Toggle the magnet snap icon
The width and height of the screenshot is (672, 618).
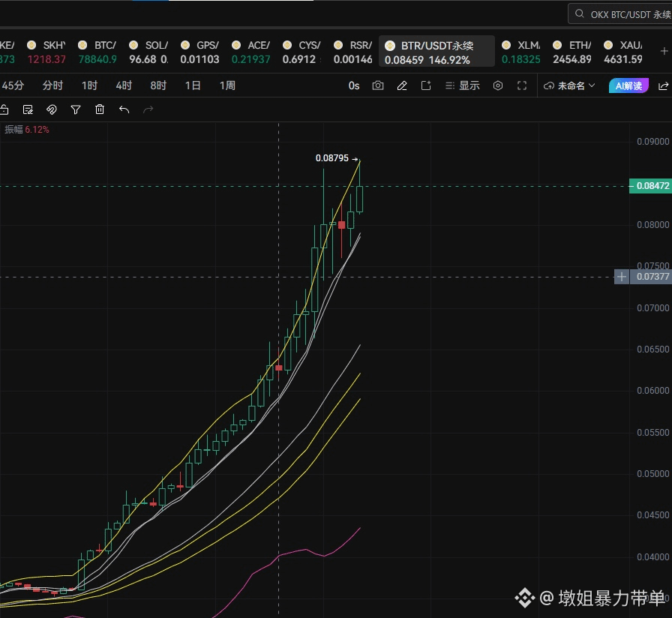(52, 109)
